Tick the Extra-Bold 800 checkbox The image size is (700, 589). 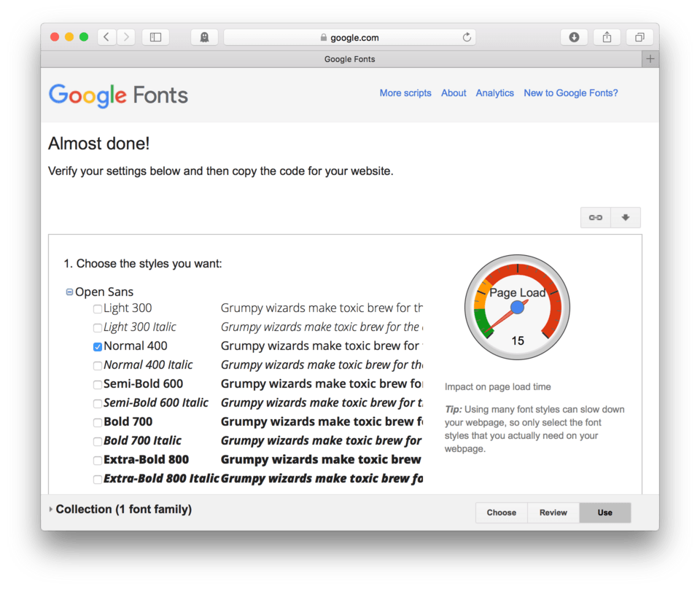[97, 461]
